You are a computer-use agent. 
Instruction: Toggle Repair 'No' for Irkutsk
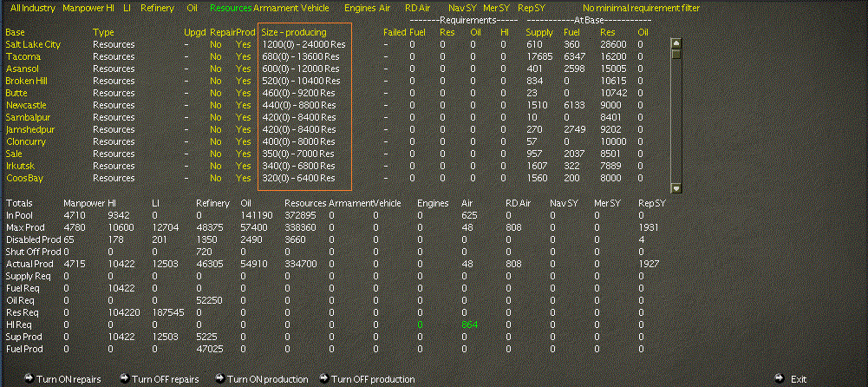coord(215,166)
